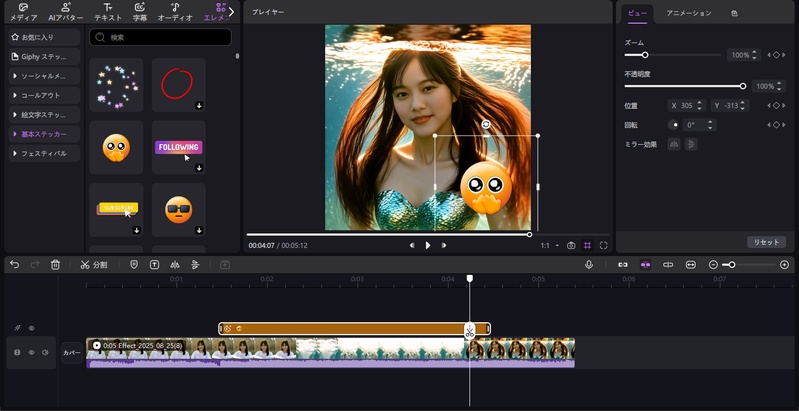This screenshot has height=411, width=799.
Task: Adjust the ズーム zoom slider
Action: coord(673,55)
